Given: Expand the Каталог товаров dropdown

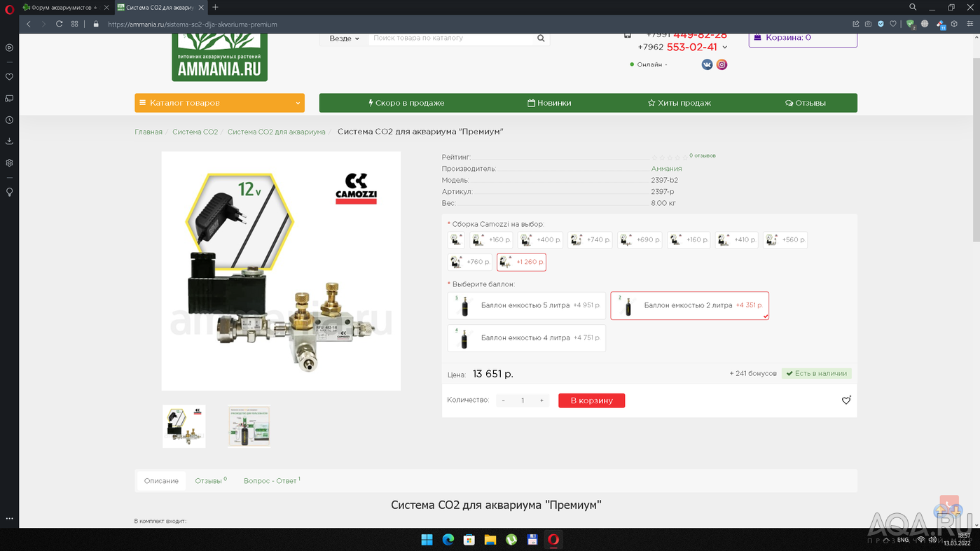Looking at the screenshot, I should (x=219, y=103).
